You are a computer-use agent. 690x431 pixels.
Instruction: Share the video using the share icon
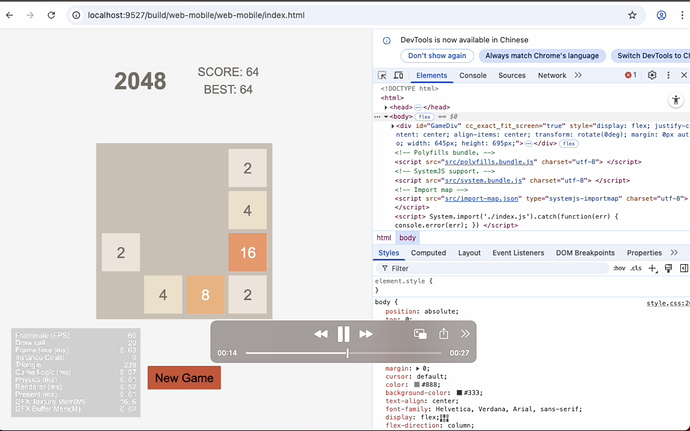click(x=444, y=334)
